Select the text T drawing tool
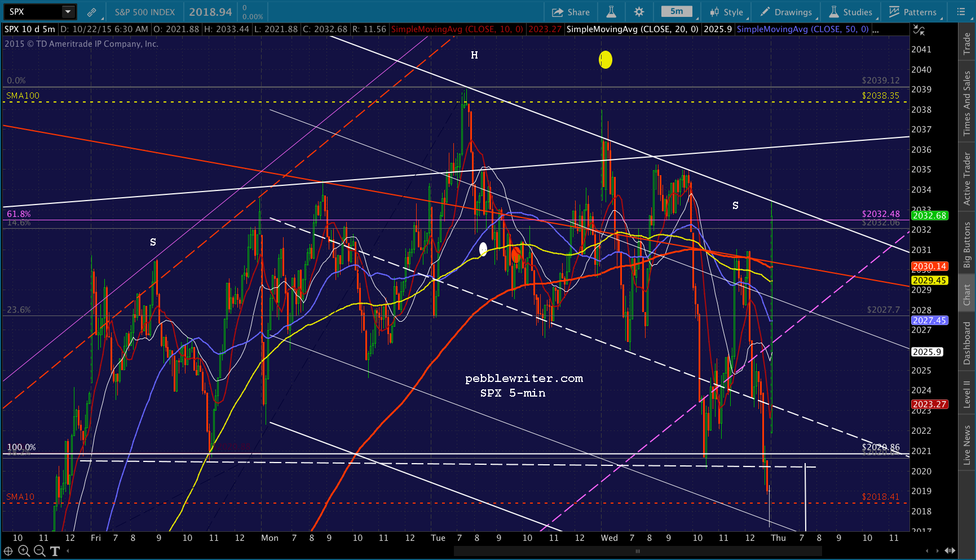 (x=55, y=551)
